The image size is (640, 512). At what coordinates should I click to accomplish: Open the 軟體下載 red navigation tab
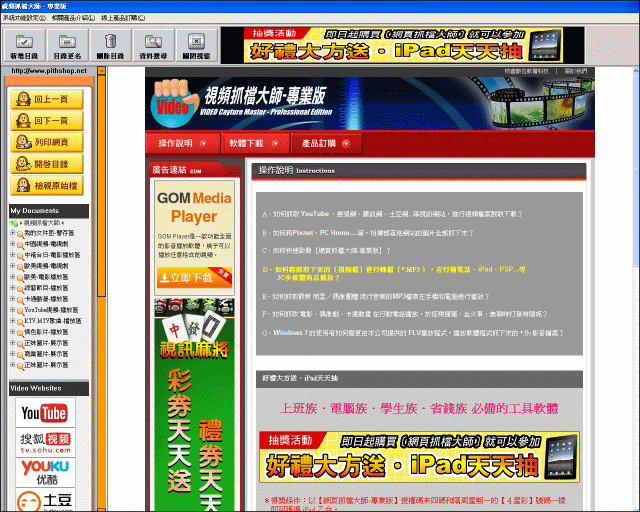pyautogui.click(x=255, y=143)
